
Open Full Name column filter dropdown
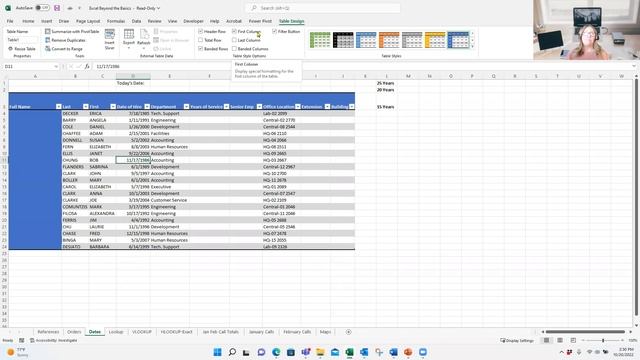pos(58,107)
